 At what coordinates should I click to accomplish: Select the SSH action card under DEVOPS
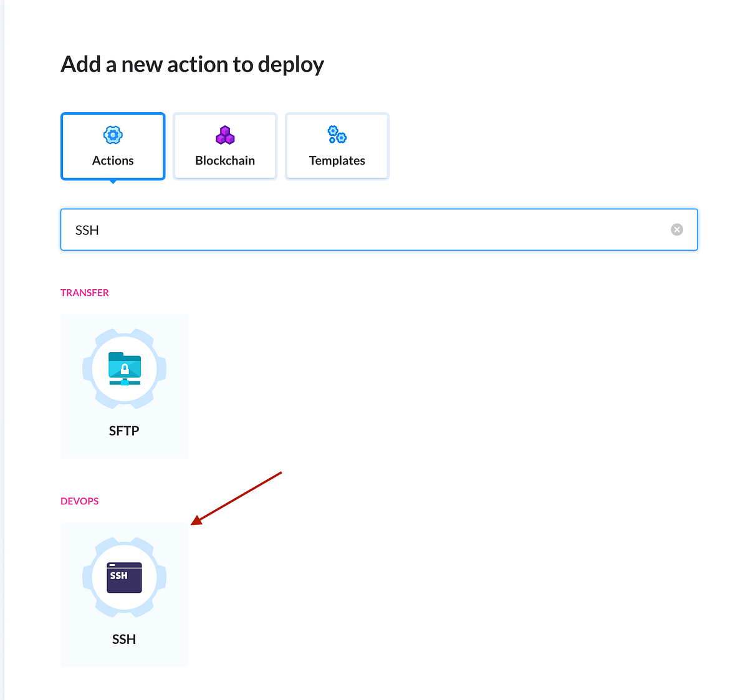click(124, 594)
